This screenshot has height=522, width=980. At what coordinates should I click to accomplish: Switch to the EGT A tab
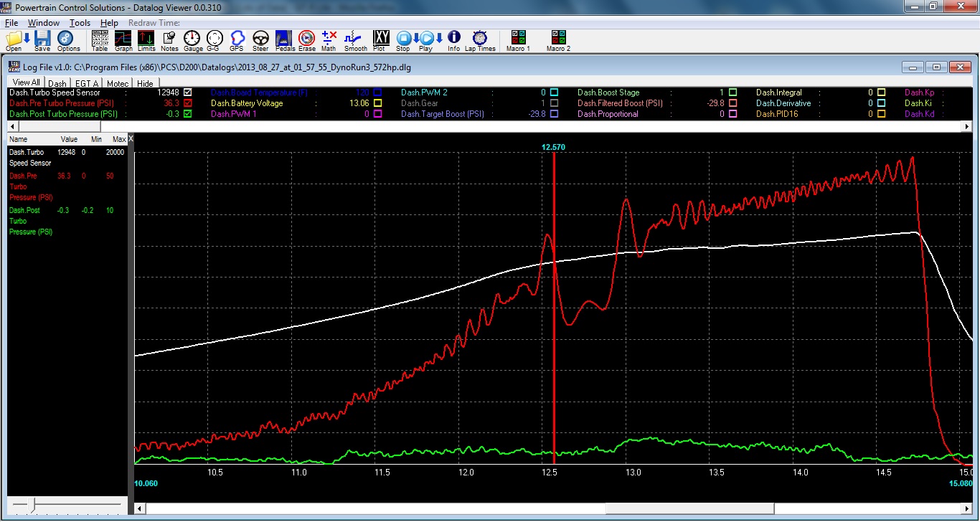(87, 84)
